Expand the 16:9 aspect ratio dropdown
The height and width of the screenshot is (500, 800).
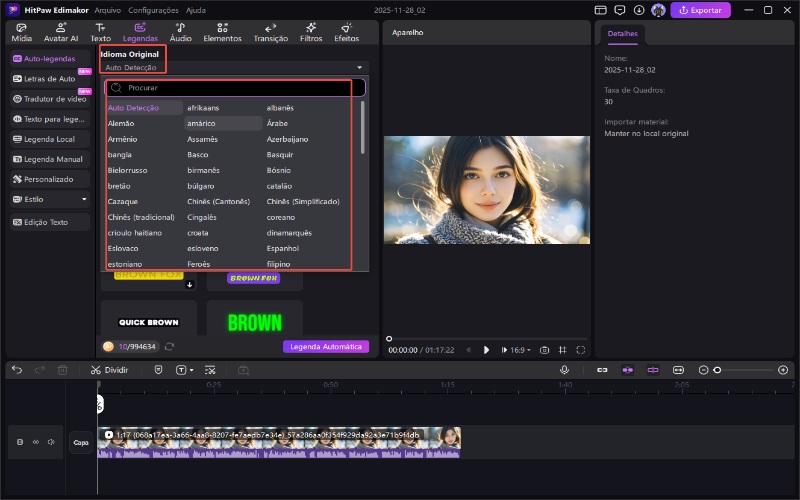(x=521, y=350)
